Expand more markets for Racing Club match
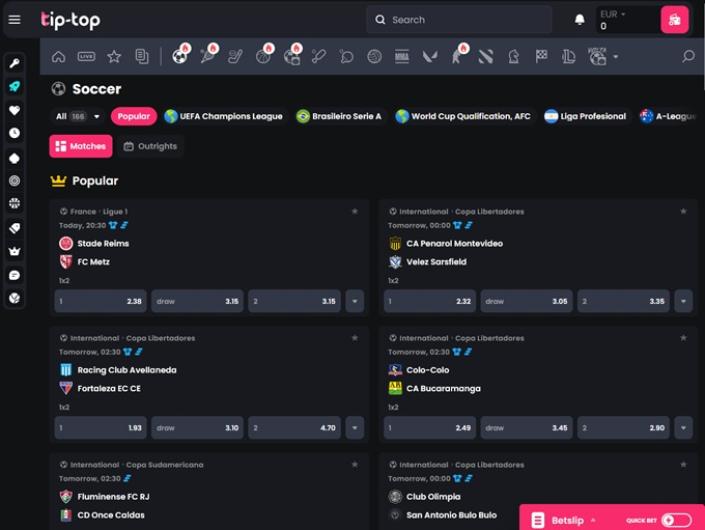This screenshot has height=530, width=705. click(354, 428)
